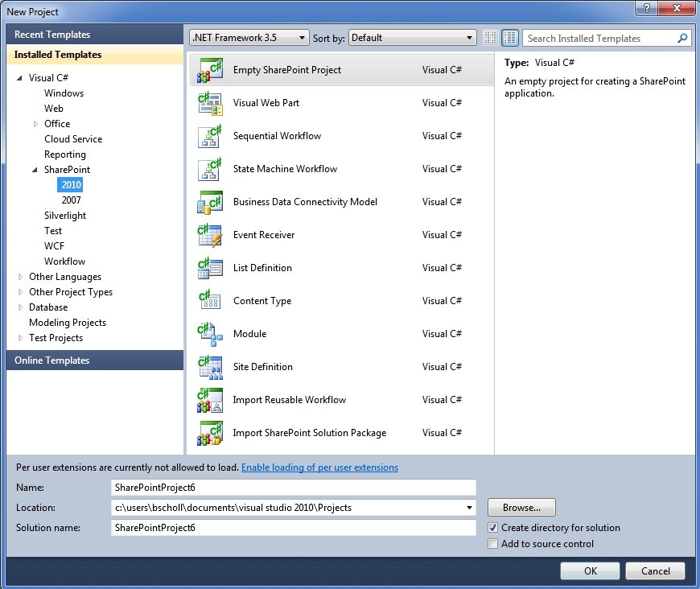Click the Solution name input field
Viewport: 700px width, 589px height.
(294, 528)
